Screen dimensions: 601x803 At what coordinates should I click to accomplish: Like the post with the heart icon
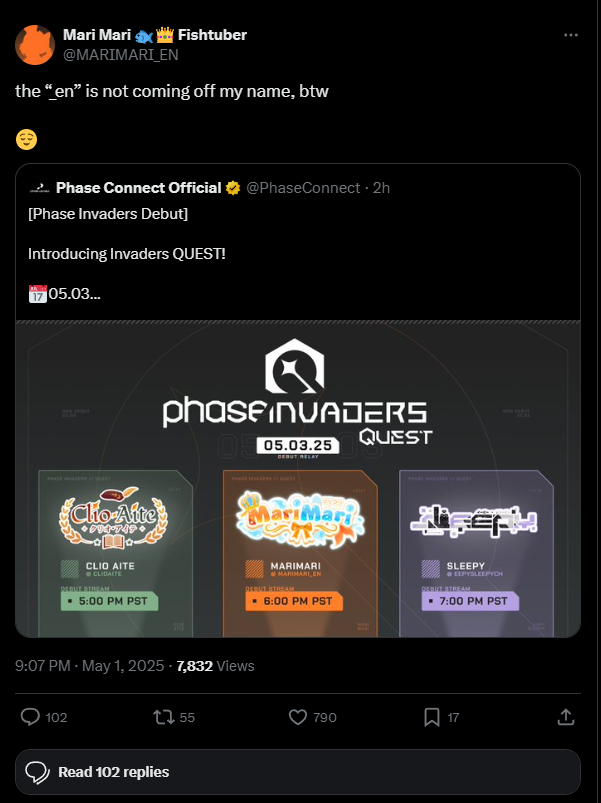298,717
